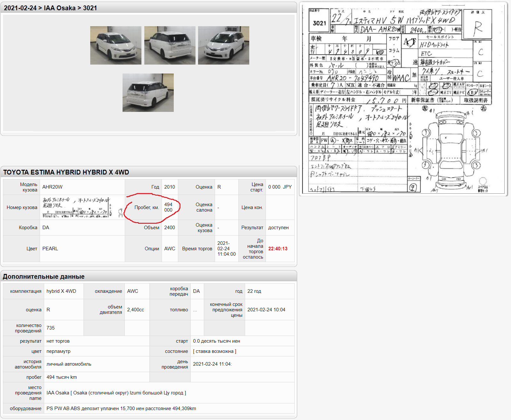Open the front-right view car thumbnail
The width and height of the screenshot is (511, 420).
tap(224, 45)
